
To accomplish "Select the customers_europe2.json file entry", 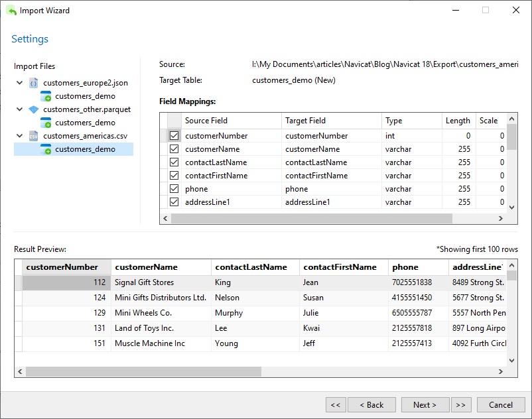I will [86, 83].
